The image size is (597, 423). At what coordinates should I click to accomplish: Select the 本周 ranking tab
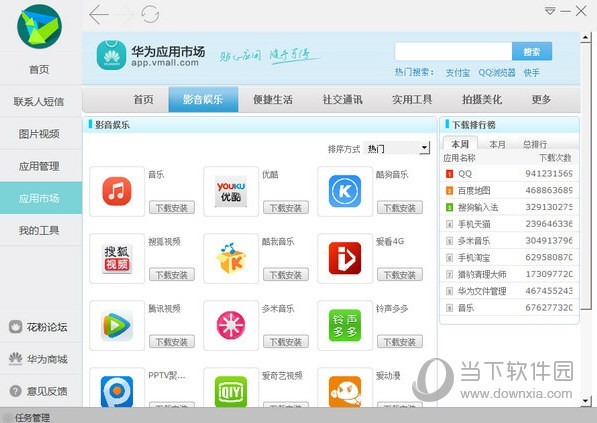(460, 144)
